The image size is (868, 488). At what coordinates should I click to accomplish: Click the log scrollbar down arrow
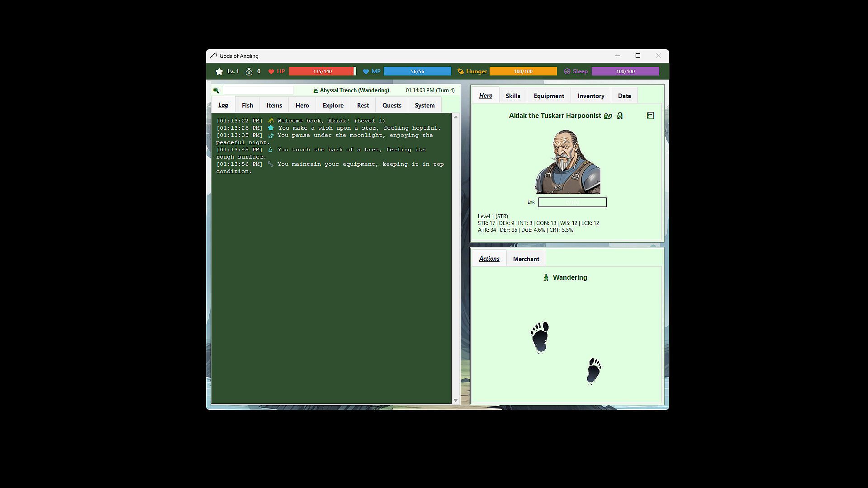(x=456, y=400)
